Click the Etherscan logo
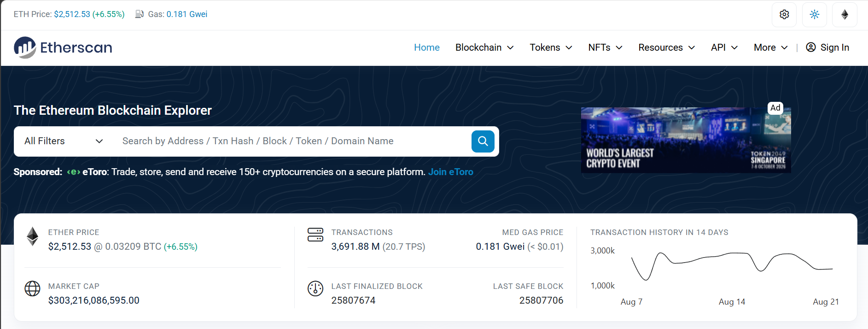This screenshot has width=868, height=329. [63, 47]
